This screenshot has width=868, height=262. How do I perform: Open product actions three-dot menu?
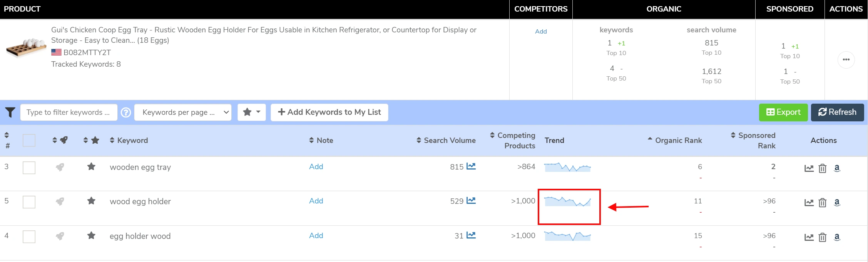click(x=846, y=60)
